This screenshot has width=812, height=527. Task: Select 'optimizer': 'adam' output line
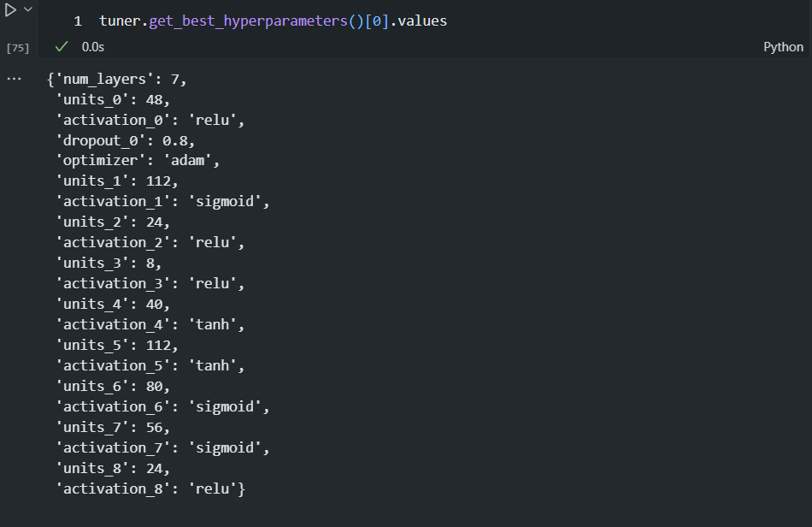coord(138,161)
